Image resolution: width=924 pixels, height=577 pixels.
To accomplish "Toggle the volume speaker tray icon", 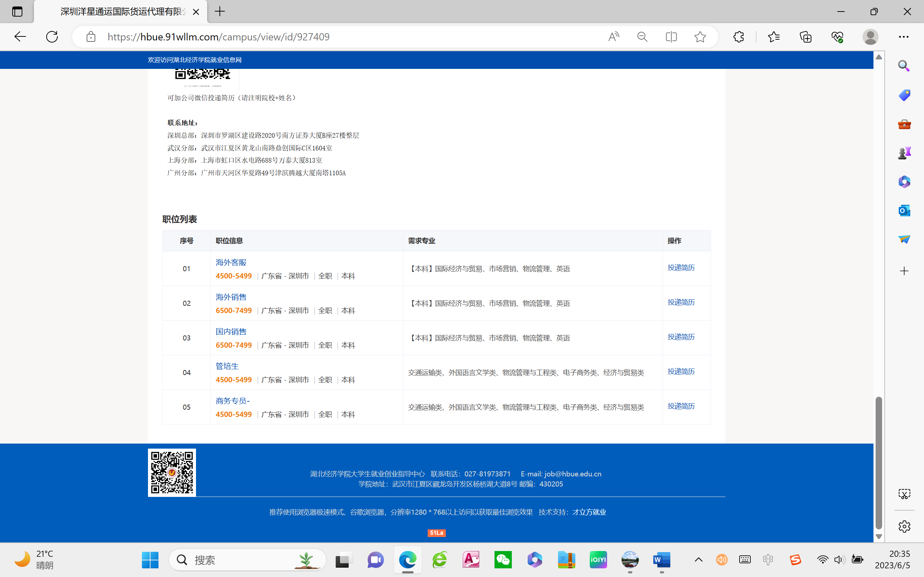I will point(839,559).
